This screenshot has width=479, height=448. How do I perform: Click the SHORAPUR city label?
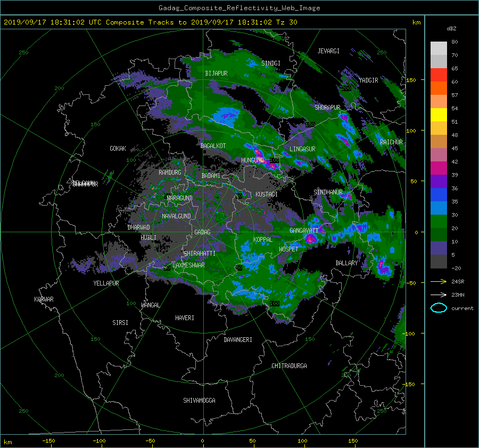click(327, 108)
